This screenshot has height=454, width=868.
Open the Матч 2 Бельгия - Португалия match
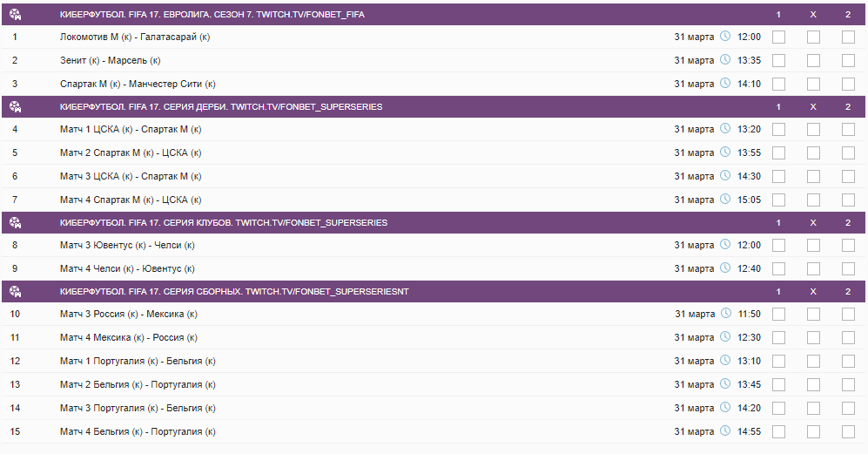131,384
